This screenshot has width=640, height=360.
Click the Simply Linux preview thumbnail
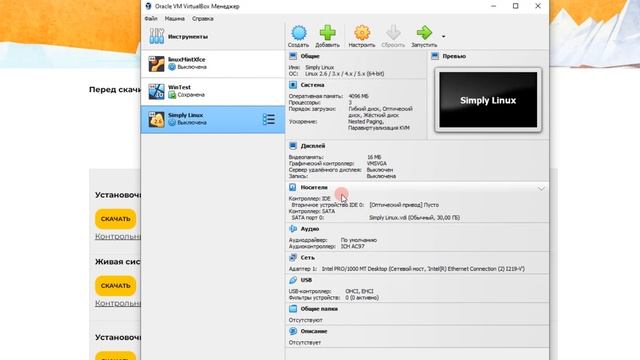488,100
